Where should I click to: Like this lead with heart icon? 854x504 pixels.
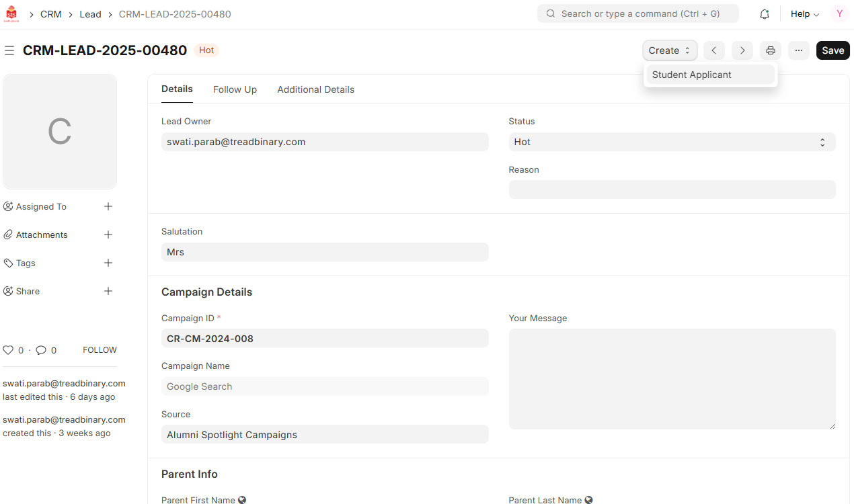pos(8,350)
